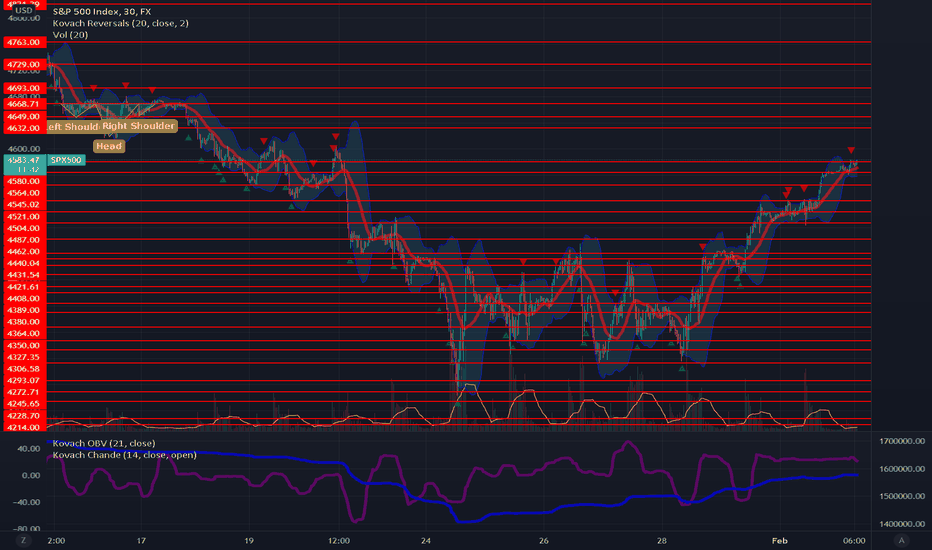Select the 4632.00 horizontal line label
The image size is (932, 550).
24,128
